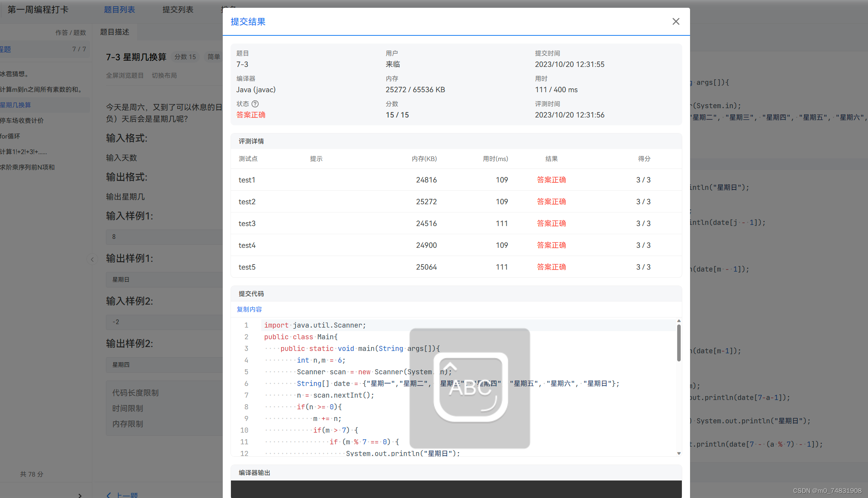The image size is (868, 498).
Task: Collapse the problem sidebar with the left chevron
Action: [x=92, y=259]
